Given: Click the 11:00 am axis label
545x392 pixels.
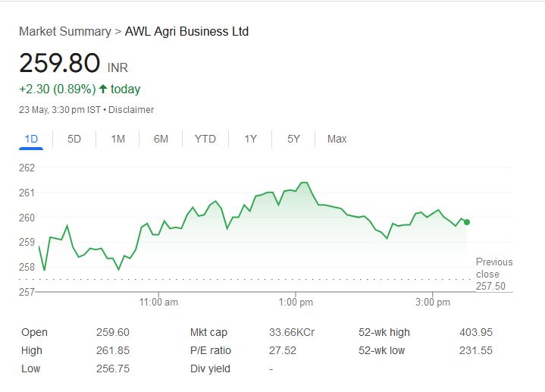Looking at the screenshot, I should click(159, 303).
